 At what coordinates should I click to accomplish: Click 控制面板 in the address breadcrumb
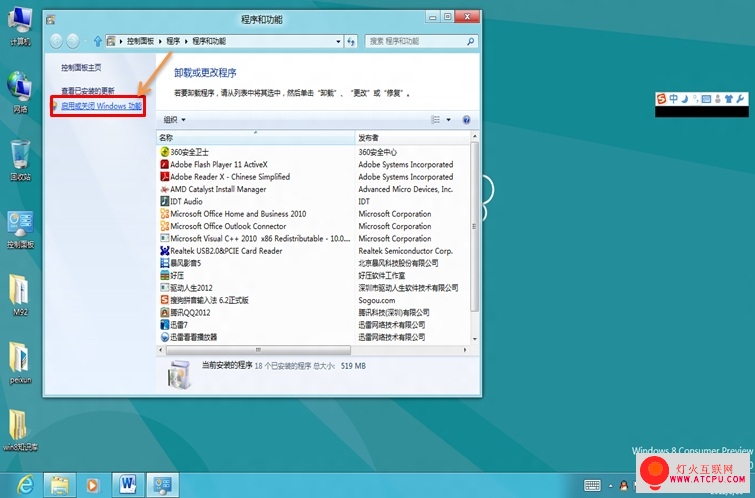[140, 41]
